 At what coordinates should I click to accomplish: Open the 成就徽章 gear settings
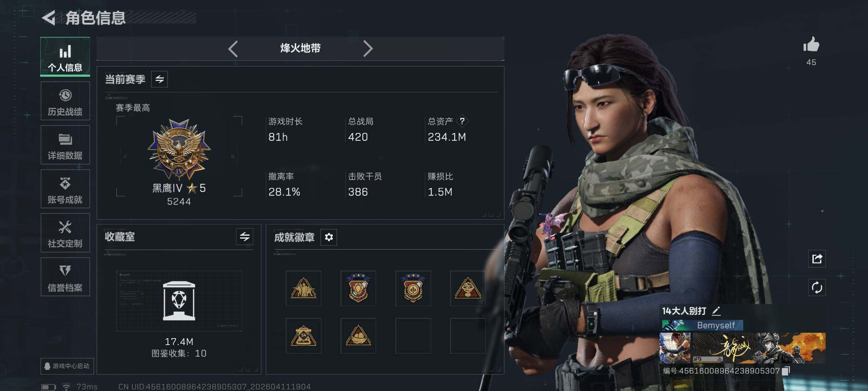[x=329, y=237]
